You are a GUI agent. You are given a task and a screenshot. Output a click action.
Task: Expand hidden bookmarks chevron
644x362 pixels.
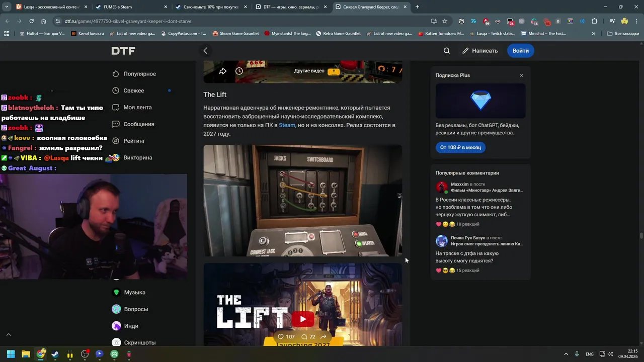[594, 34]
